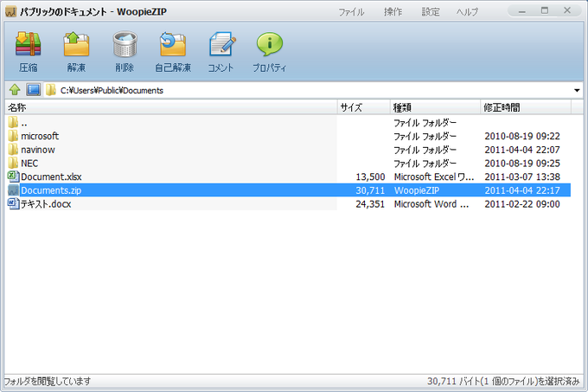Click the 解凍 (extract) toolbar icon
The height and width of the screenshot is (392, 588).
tap(76, 44)
